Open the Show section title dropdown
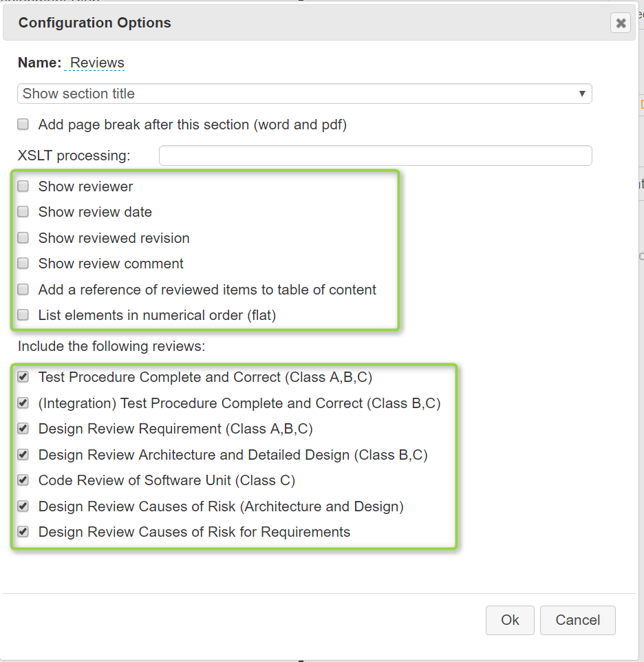The width and height of the screenshot is (644, 662). 304,94
